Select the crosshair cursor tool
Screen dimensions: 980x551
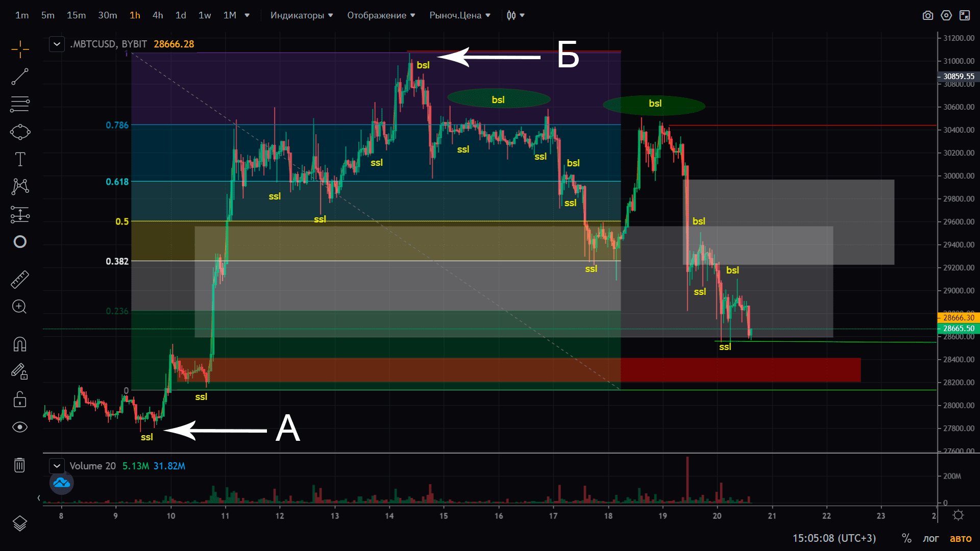[x=20, y=49]
